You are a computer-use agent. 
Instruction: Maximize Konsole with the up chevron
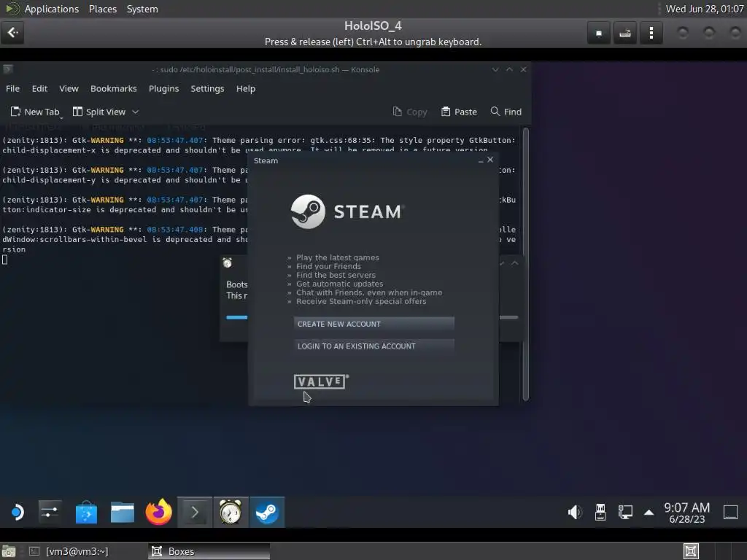tap(509, 69)
